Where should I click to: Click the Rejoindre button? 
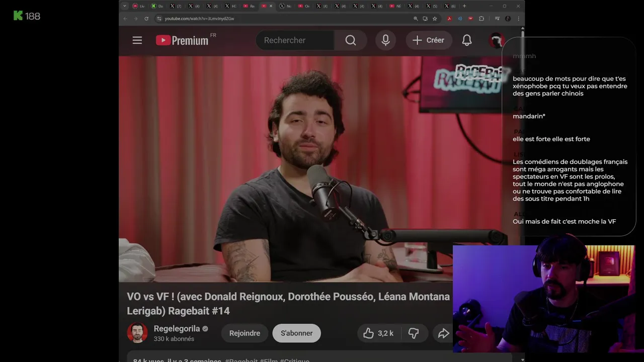click(x=245, y=333)
